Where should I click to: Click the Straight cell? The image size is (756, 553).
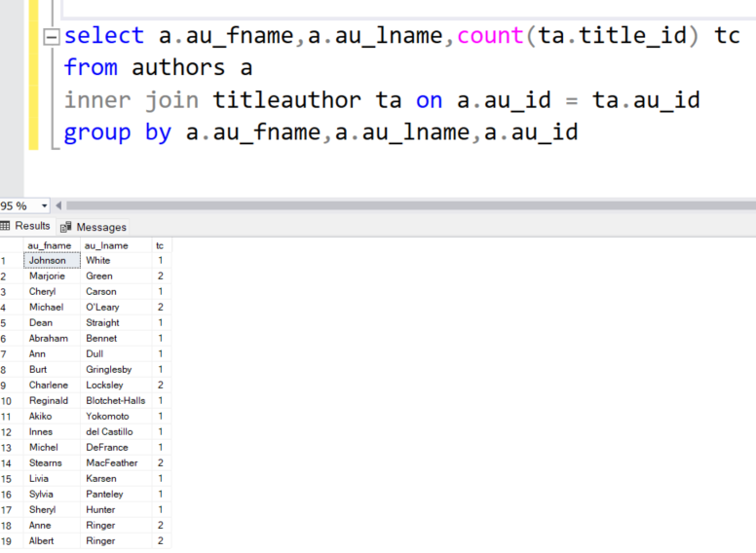(116, 322)
